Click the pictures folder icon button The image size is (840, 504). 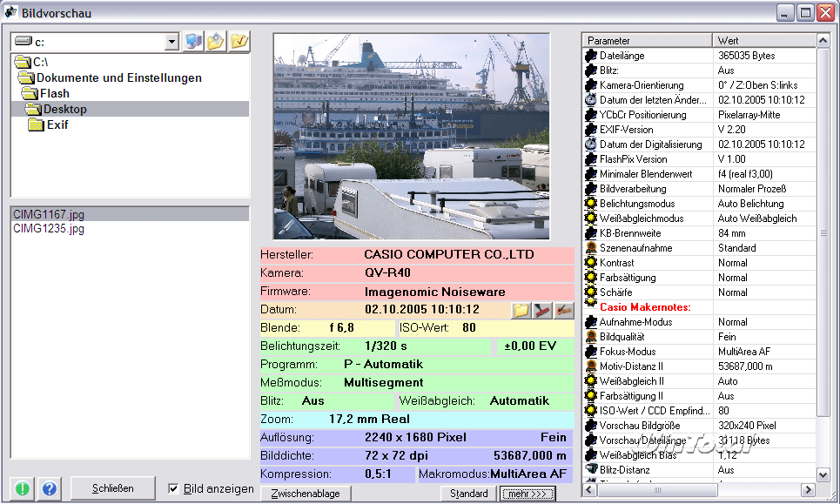click(x=215, y=41)
